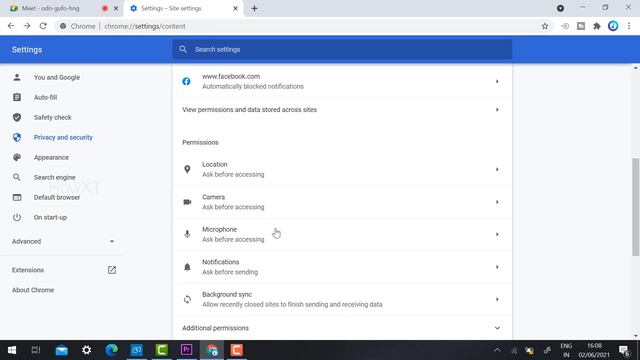Click the page vertical scrollbar thumb
The image size is (640, 360).
tap(636, 207)
